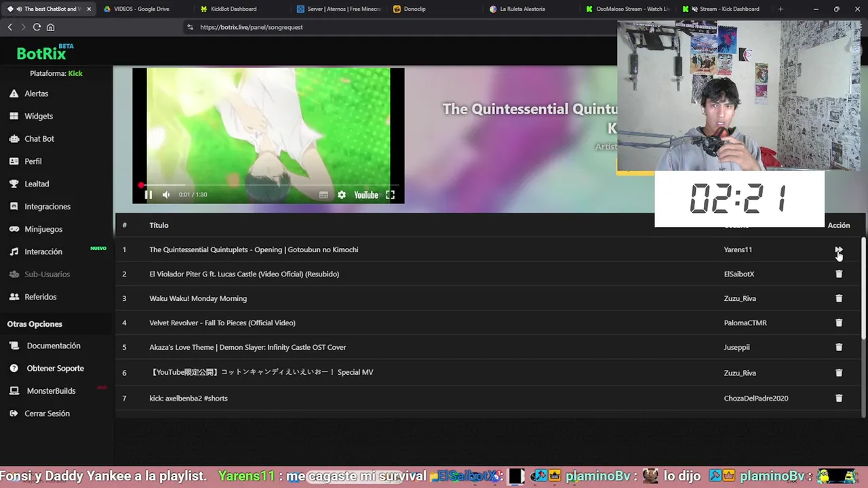Go to browser home page
This screenshot has height=488, width=868.
click(x=50, y=27)
